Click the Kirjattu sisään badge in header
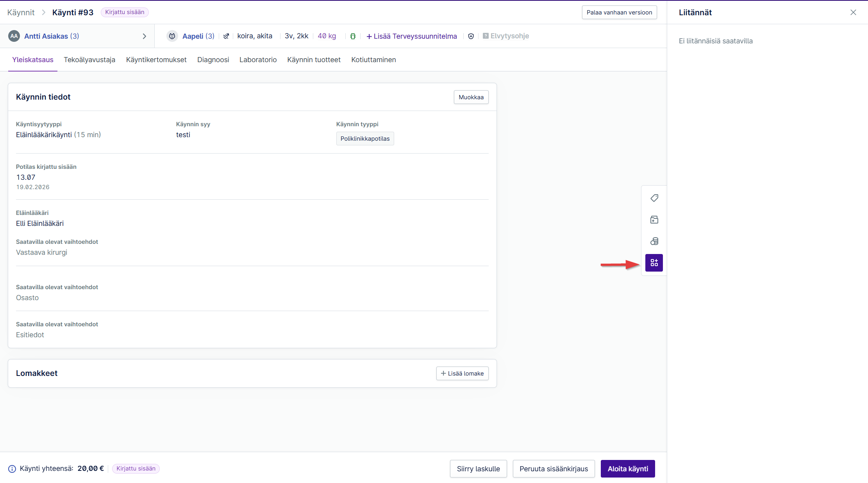 click(125, 12)
